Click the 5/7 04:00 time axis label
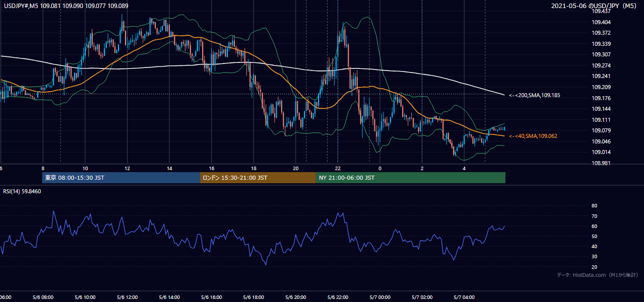 (464, 297)
